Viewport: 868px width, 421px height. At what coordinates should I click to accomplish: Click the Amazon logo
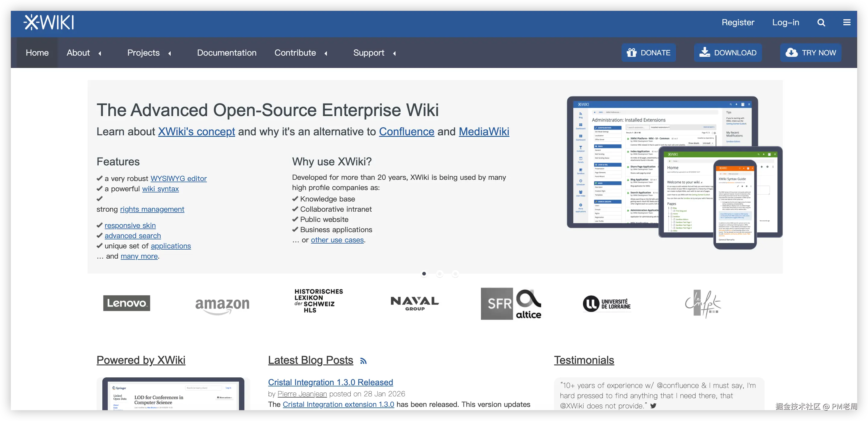[222, 305]
